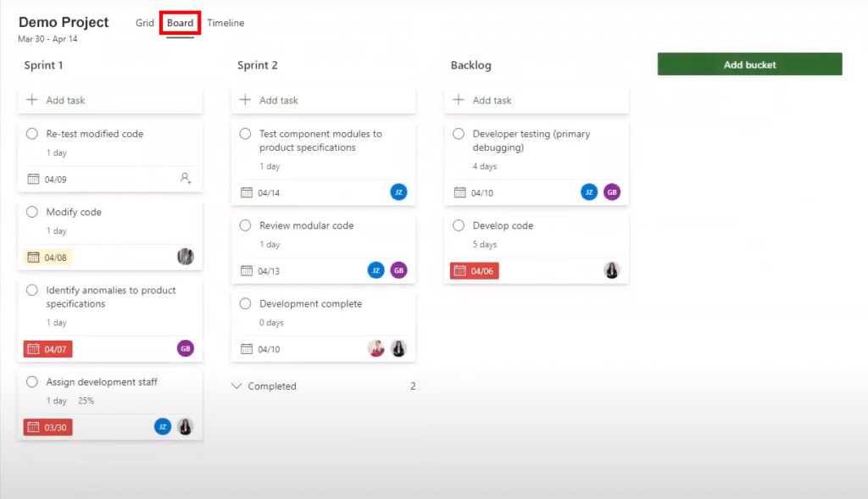Switch to the Timeline view tab
868x499 pixels.
225,23
